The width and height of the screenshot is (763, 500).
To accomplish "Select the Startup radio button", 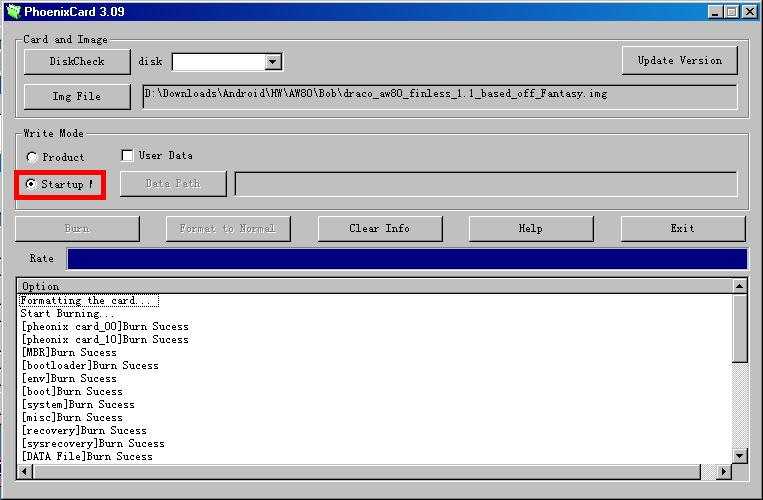I will [x=31, y=184].
